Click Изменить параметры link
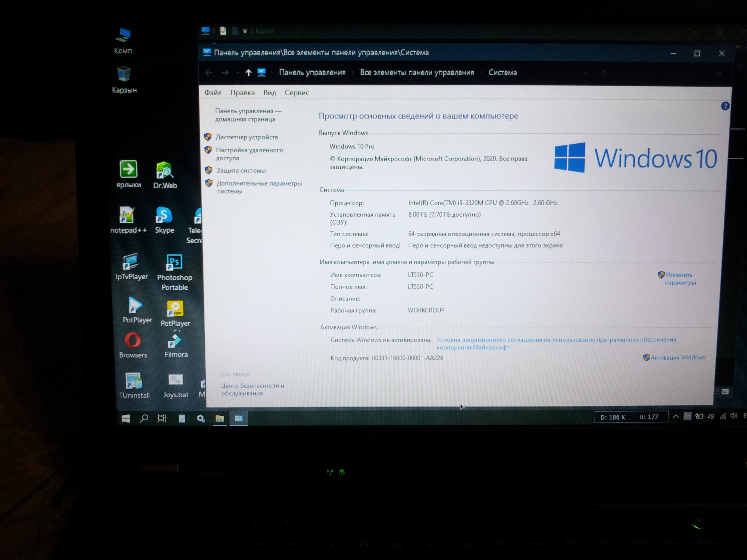747x560 pixels. click(680, 279)
